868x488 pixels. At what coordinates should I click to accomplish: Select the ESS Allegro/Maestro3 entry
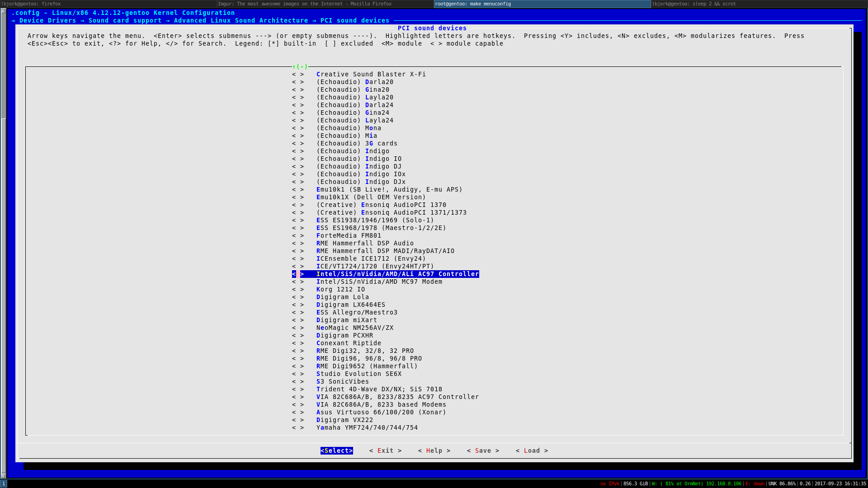(357, 312)
